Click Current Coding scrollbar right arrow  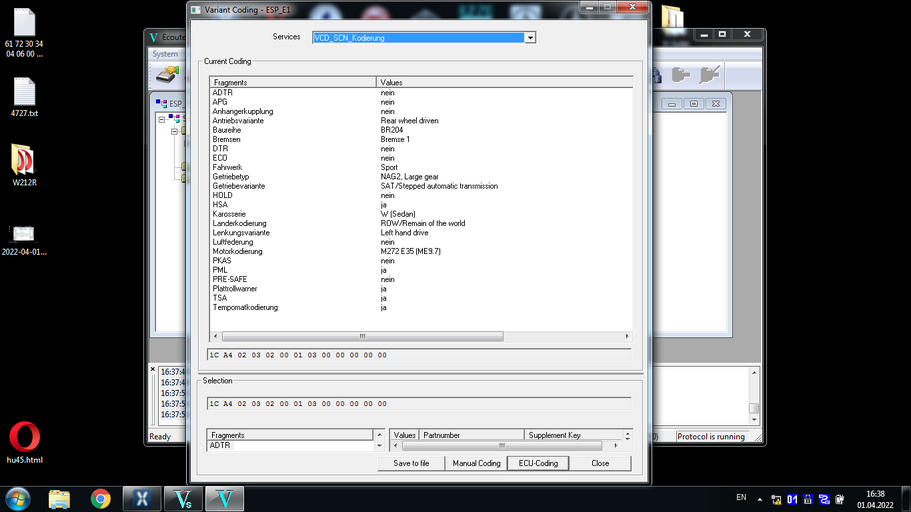(x=627, y=336)
